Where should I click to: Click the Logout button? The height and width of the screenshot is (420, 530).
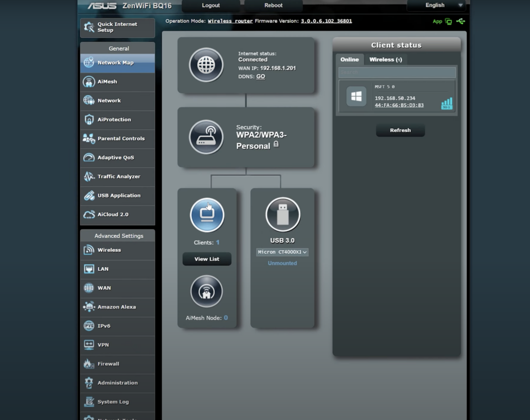[211, 5]
